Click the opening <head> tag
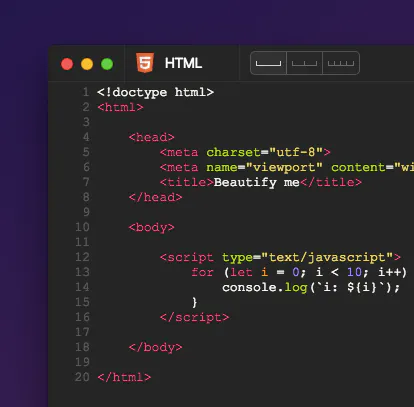 (152, 137)
